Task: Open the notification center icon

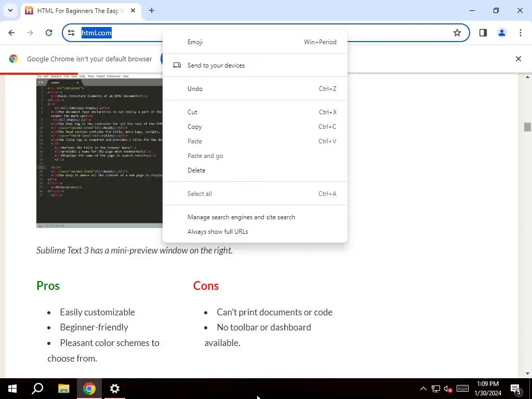Action: point(516,390)
